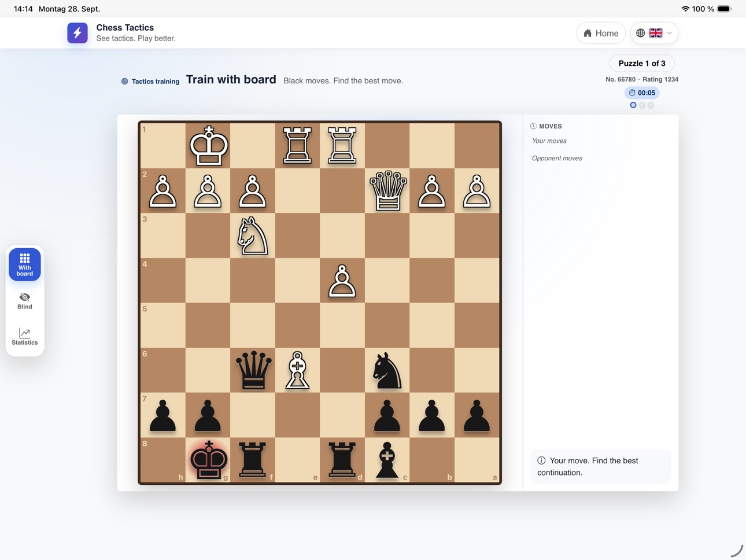Select the black pawn on g7

coord(208,415)
